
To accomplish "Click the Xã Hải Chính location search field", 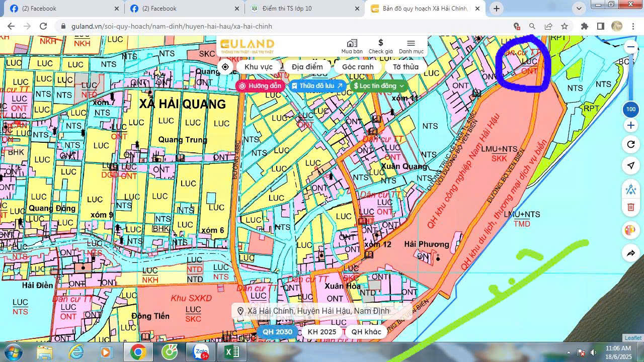I will pyautogui.click(x=318, y=311).
